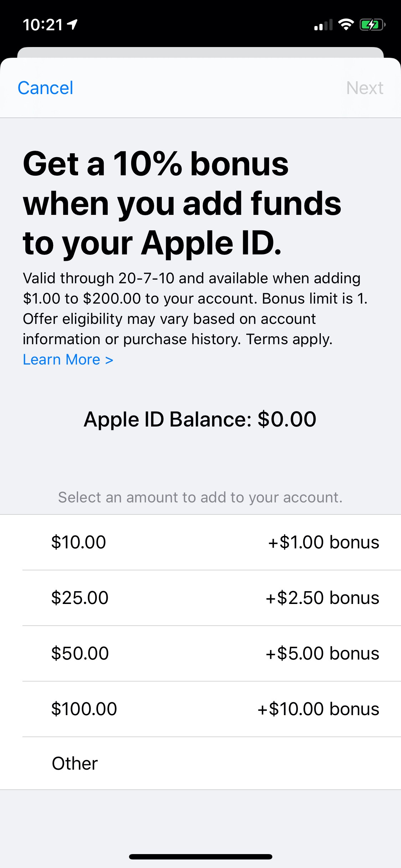Choose the $50.00 amount row
401x868 pixels.
(x=200, y=653)
